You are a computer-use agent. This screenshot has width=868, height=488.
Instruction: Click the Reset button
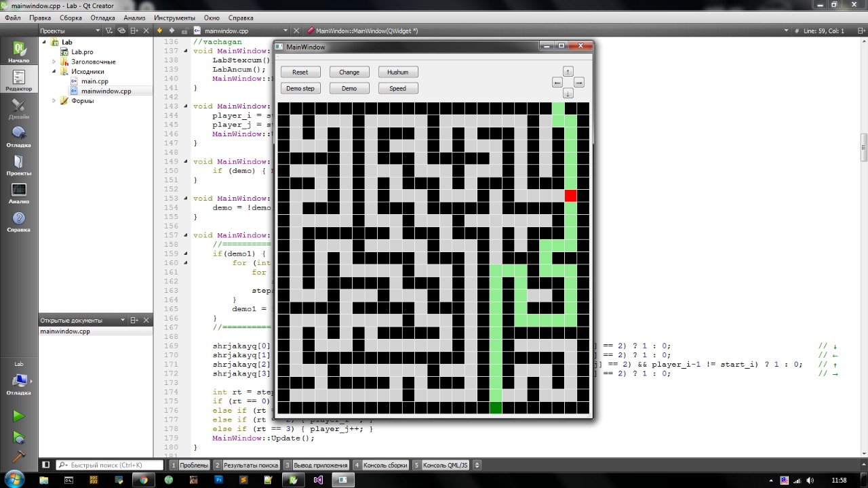(x=300, y=72)
